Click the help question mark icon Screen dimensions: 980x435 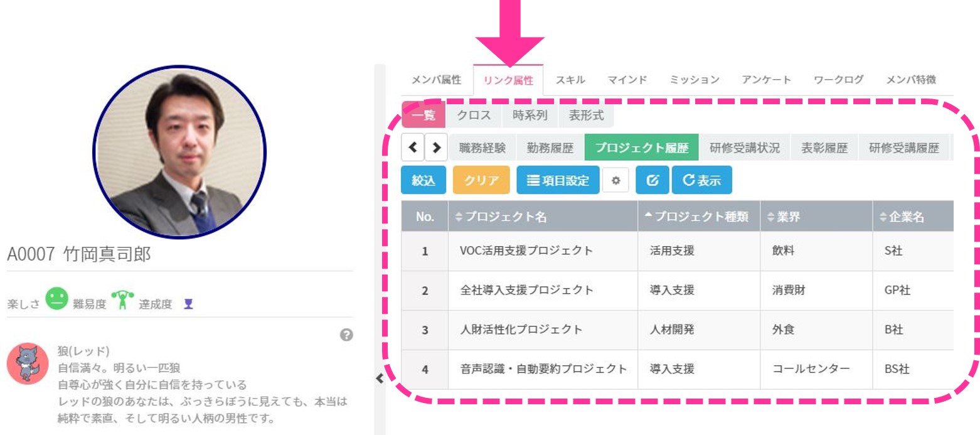click(x=344, y=336)
